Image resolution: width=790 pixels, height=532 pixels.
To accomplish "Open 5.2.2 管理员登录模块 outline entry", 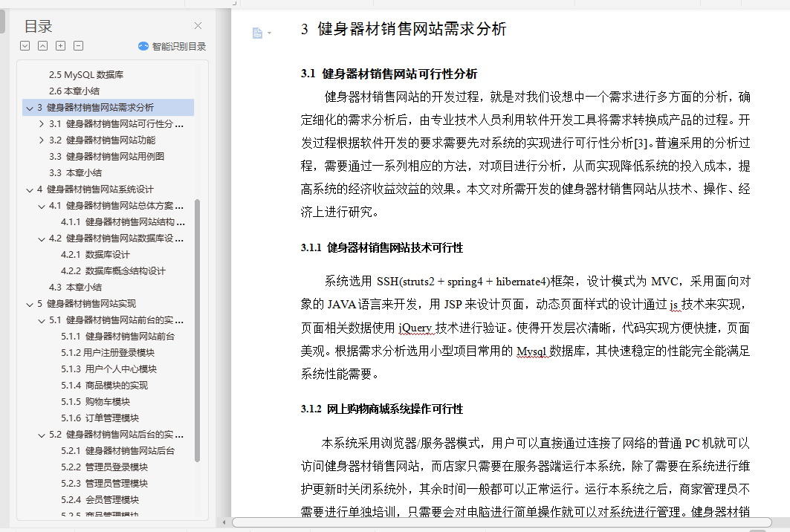I will (104, 467).
